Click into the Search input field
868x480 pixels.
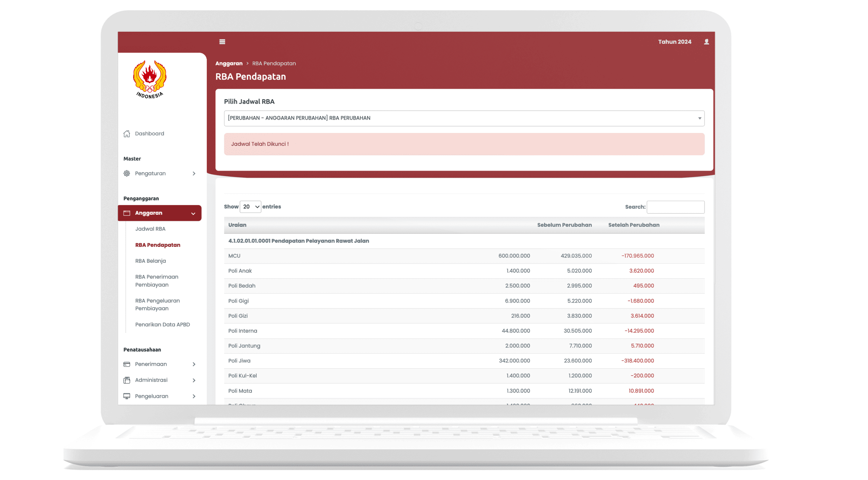[x=675, y=207]
